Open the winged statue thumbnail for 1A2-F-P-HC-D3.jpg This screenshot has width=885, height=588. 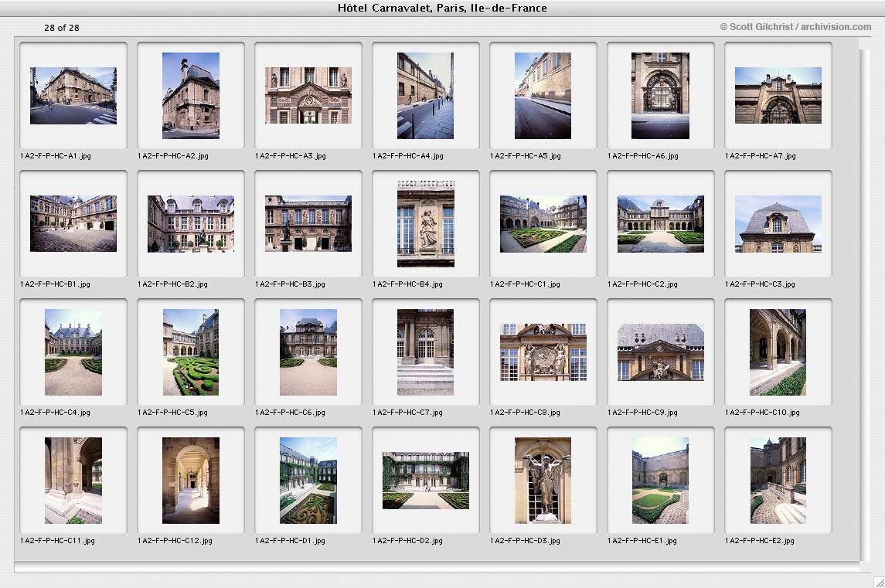(543, 481)
